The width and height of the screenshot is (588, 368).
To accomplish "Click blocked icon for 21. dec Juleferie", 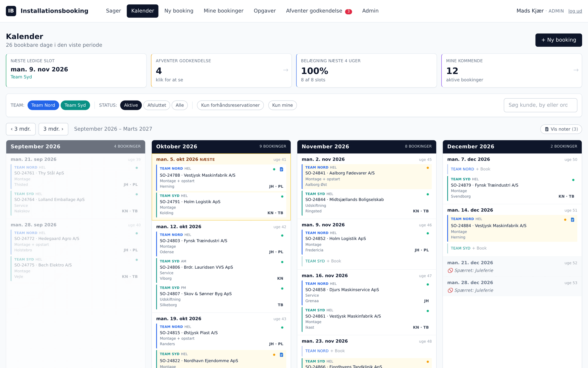I will (x=450, y=270).
